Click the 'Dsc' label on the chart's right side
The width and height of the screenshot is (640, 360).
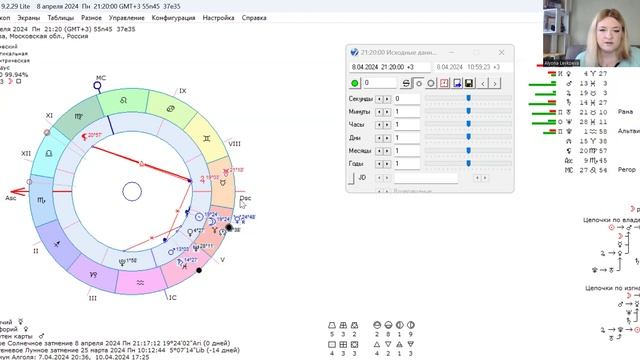245,198
